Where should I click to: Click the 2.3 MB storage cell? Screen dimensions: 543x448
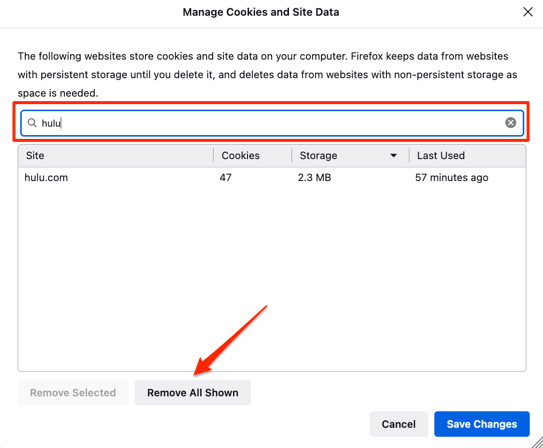click(314, 178)
